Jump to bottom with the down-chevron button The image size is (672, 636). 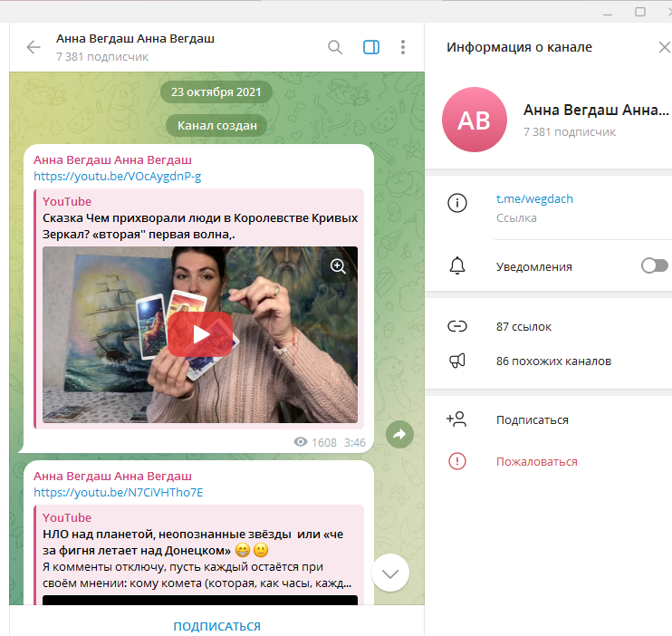390,573
